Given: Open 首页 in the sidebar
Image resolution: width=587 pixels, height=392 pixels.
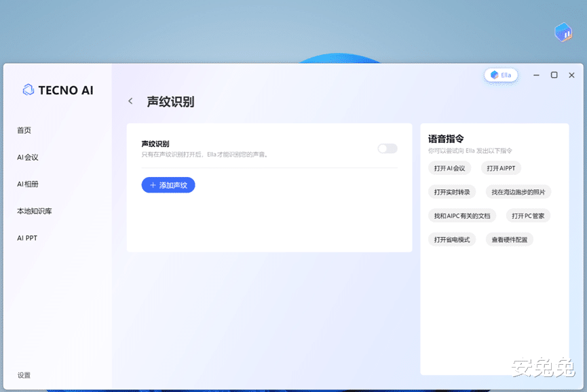Looking at the screenshot, I should point(24,130).
